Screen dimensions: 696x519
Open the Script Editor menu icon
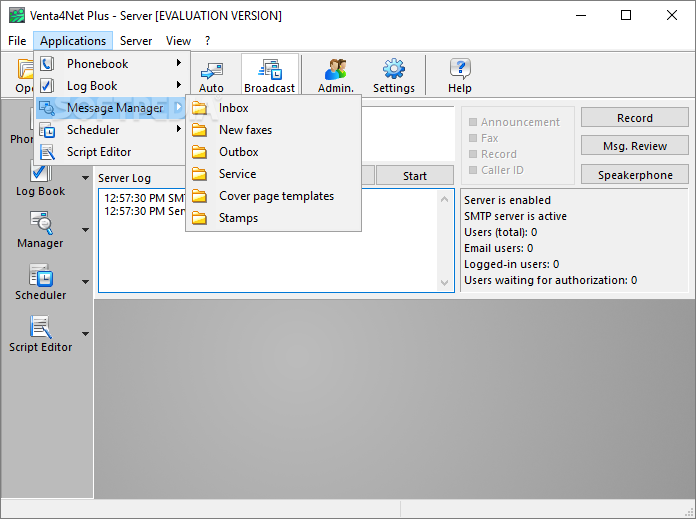(x=47, y=152)
